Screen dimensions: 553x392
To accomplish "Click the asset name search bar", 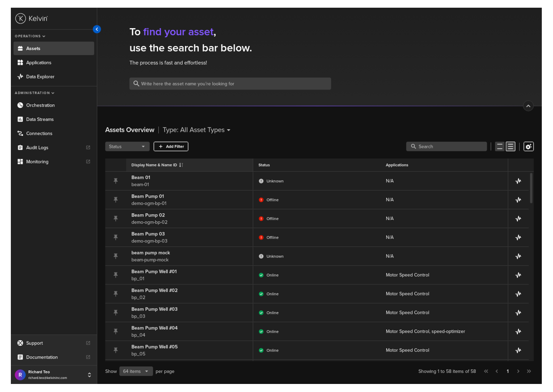I will coord(230,84).
